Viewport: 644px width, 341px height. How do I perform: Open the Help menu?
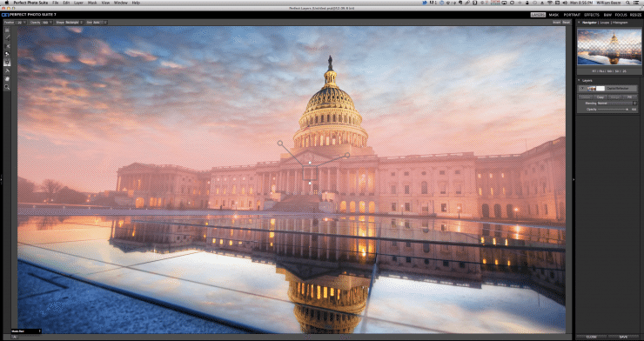136,3
